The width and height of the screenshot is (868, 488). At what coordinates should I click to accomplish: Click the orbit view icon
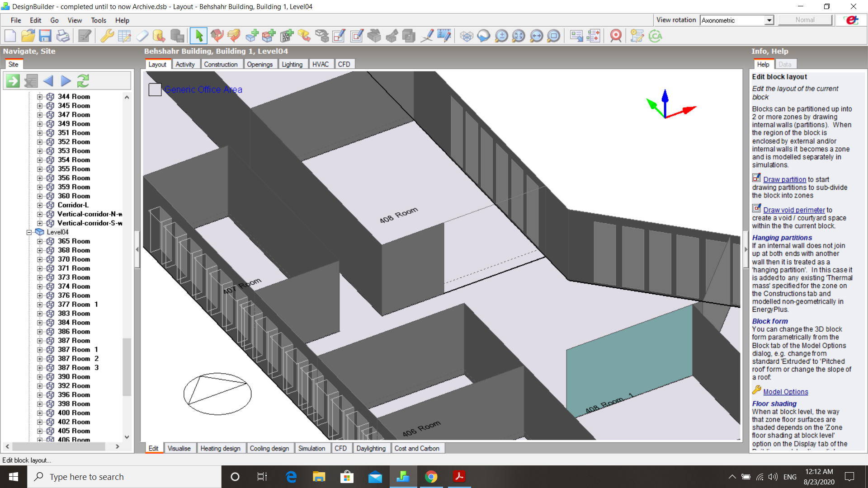[483, 36]
